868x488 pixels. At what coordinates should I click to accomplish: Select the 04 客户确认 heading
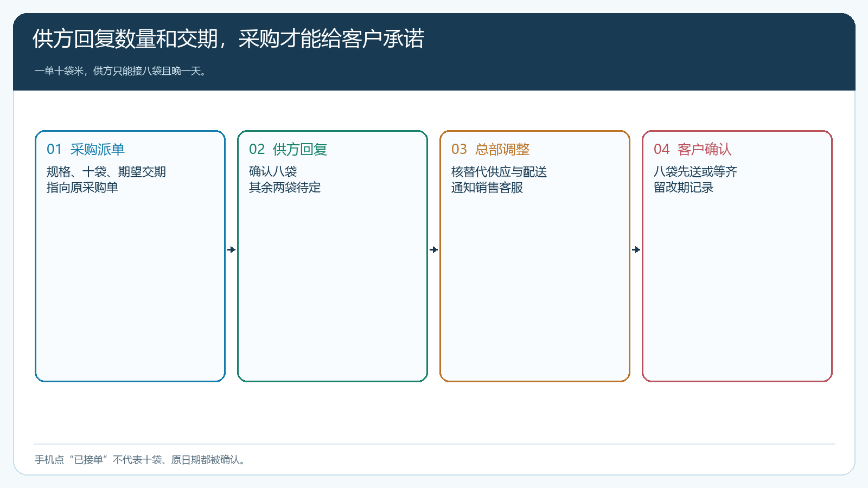693,149
